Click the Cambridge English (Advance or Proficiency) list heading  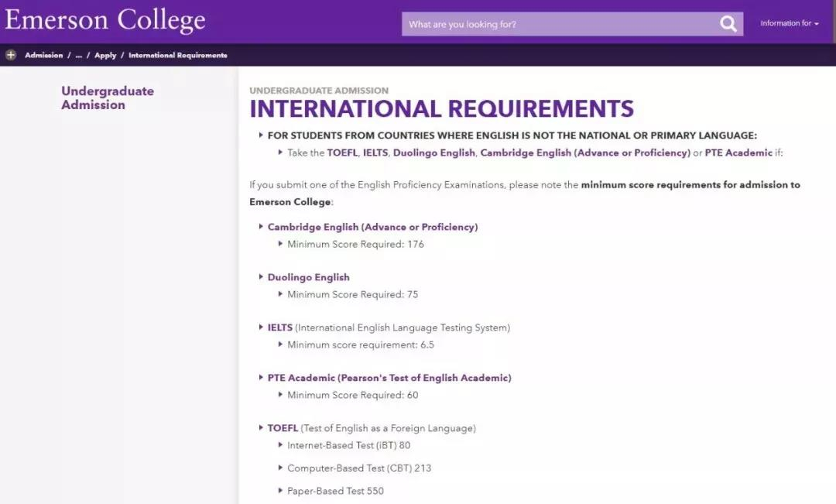click(x=372, y=227)
